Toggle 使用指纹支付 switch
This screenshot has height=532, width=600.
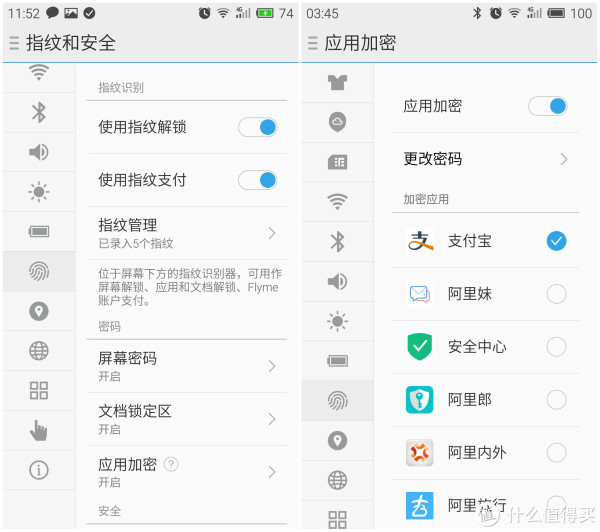(x=258, y=180)
